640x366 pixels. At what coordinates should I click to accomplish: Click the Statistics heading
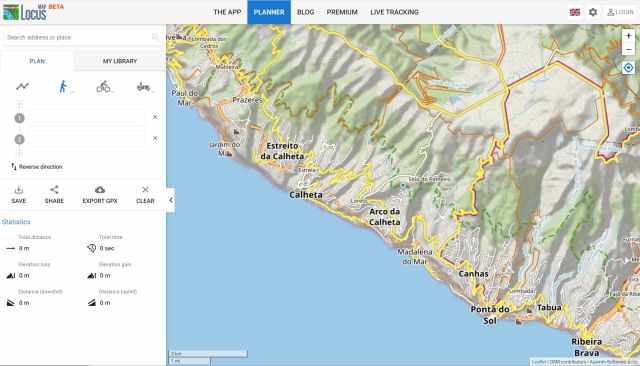coord(16,222)
